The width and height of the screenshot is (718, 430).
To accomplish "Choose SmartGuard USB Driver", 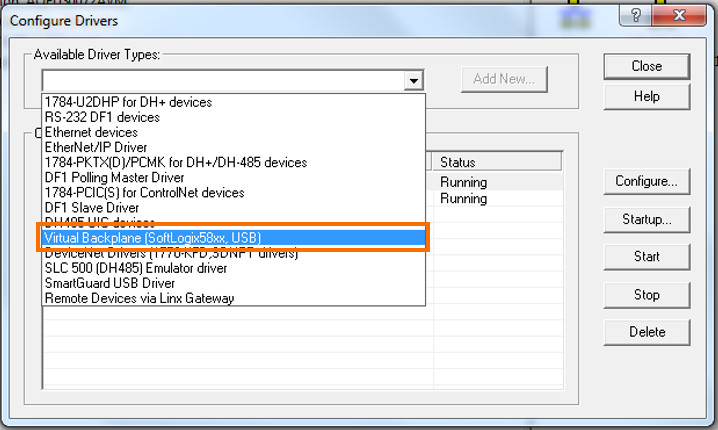I will [x=234, y=283].
